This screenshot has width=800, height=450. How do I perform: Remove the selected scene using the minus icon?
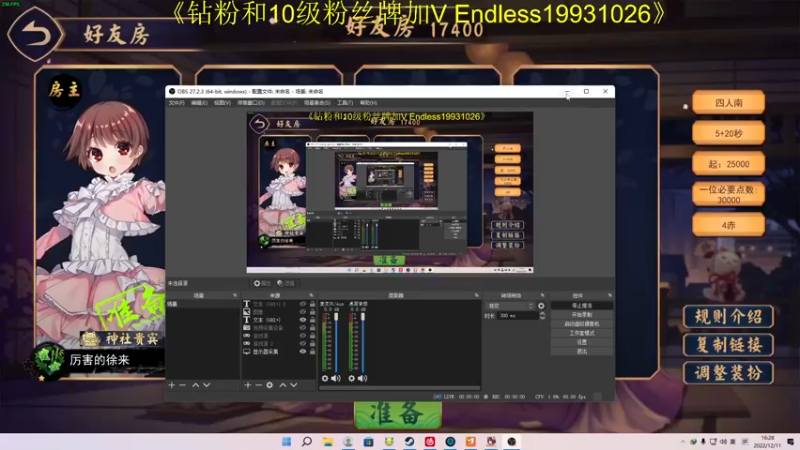[x=182, y=385]
